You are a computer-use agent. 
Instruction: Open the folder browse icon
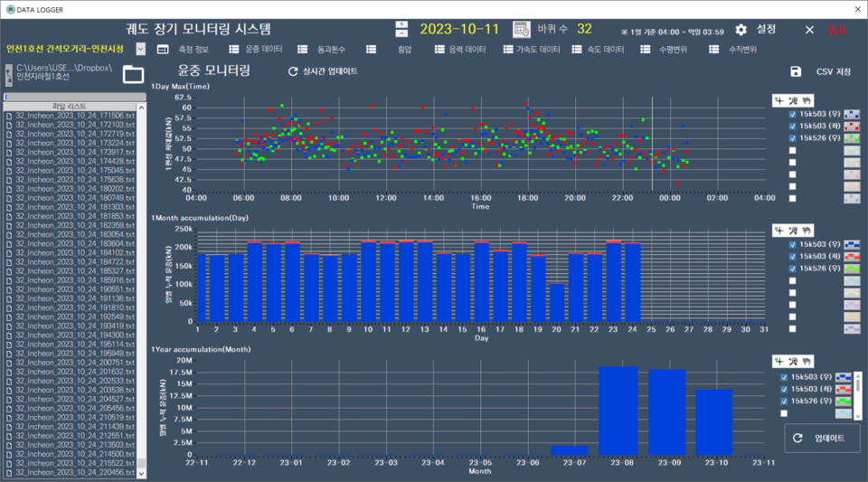coord(134,74)
